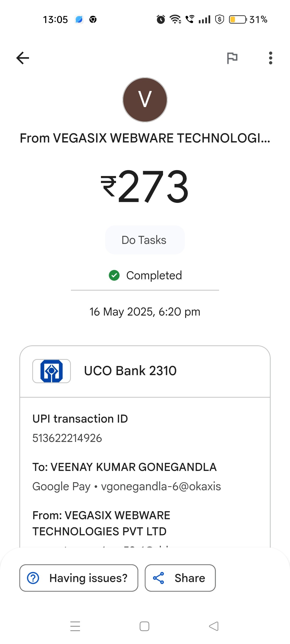Tap the battery indicator in status bar
The width and height of the screenshot is (290, 644).
238,20
